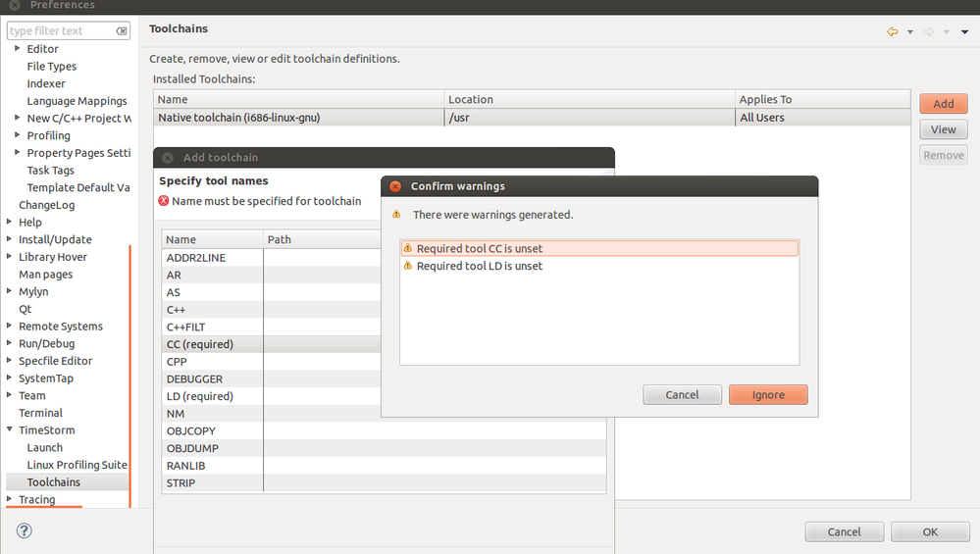The height and width of the screenshot is (554, 980).
Task: Click the installed toolchains Name column header
Action: (x=299, y=99)
